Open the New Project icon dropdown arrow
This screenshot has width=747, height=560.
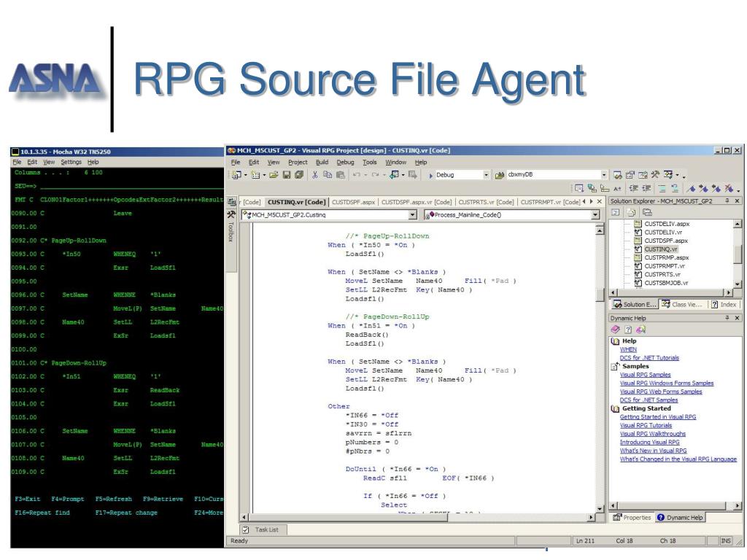(x=245, y=175)
